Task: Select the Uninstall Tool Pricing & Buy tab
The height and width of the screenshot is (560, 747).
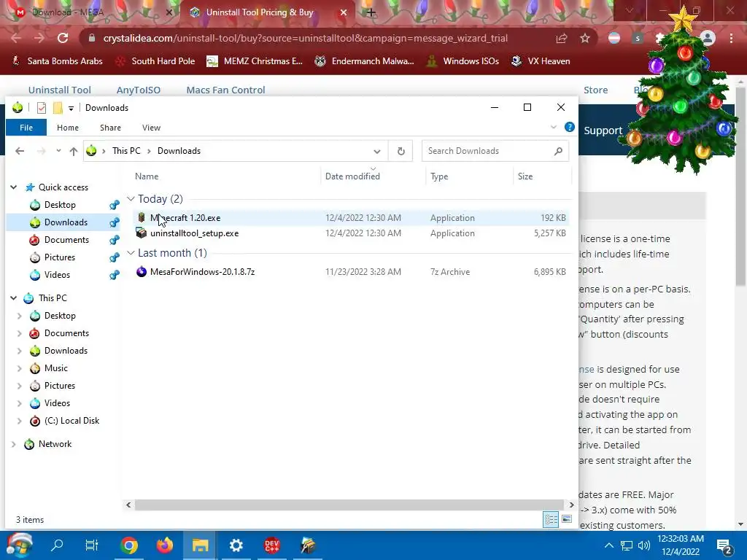Action: pos(267,12)
